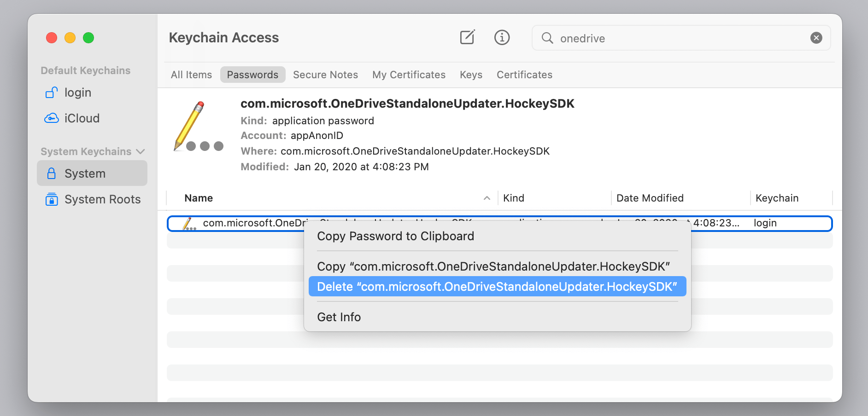Open the info inspector icon in toolbar
The width and height of the screenshot is (868, 416).
click(x=502, y=37)
